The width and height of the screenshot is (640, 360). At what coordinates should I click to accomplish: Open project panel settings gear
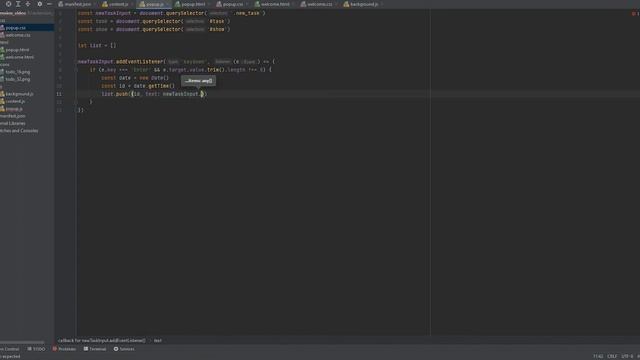[x=40, y=4]
